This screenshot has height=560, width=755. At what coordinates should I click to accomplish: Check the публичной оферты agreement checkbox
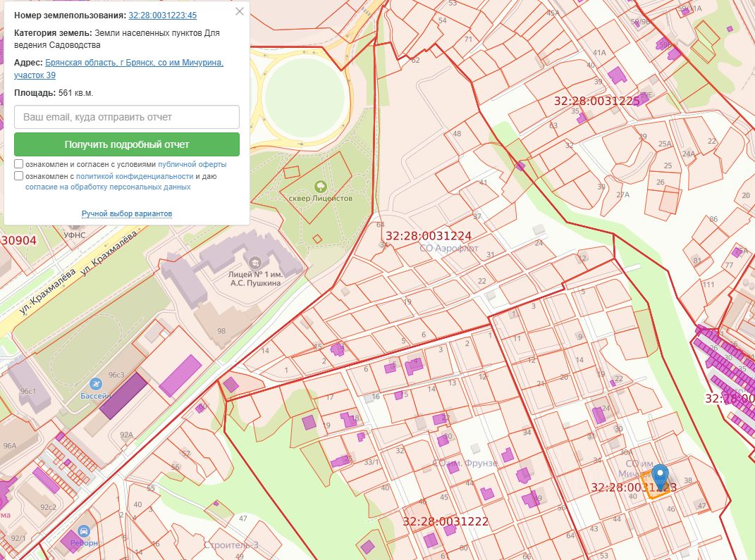tap(19, 163)
